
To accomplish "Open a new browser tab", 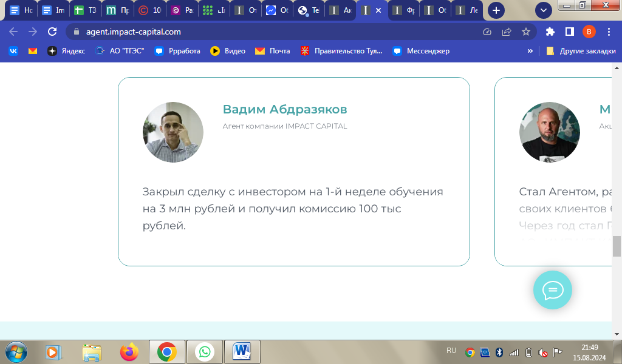I will tap(496, 10).
